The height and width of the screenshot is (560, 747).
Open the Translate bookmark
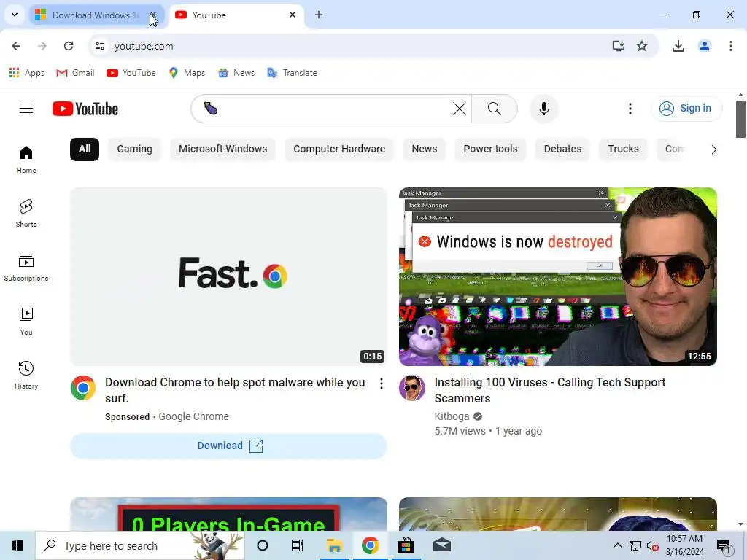tap(292, 73)
